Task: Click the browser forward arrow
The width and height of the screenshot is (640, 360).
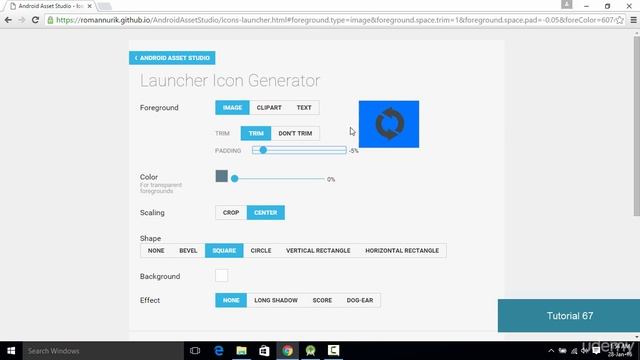Action: [22, 20]
